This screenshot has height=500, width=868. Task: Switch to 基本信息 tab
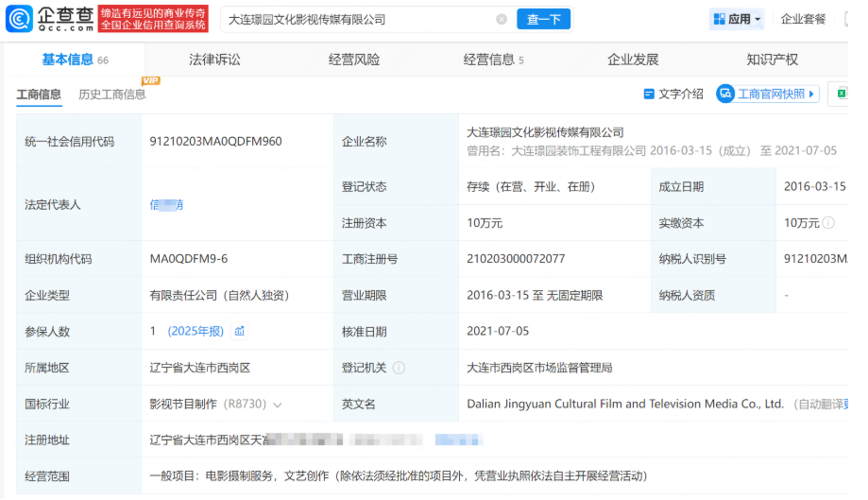75,60
